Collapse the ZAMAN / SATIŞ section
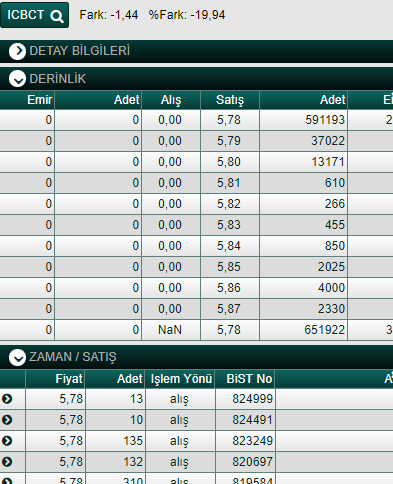Viewport: 393px width, 484px height. [x=17, y=357]
